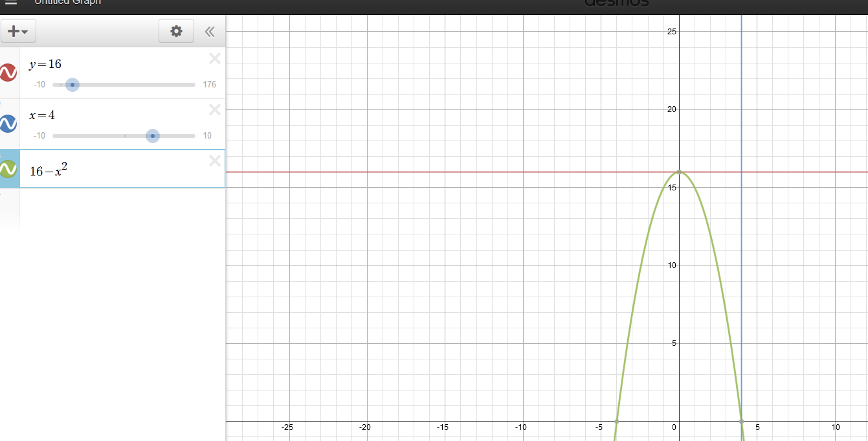Open the hamburger menu icon
Screen dimensions: 868x441
(x=11, y=3)
